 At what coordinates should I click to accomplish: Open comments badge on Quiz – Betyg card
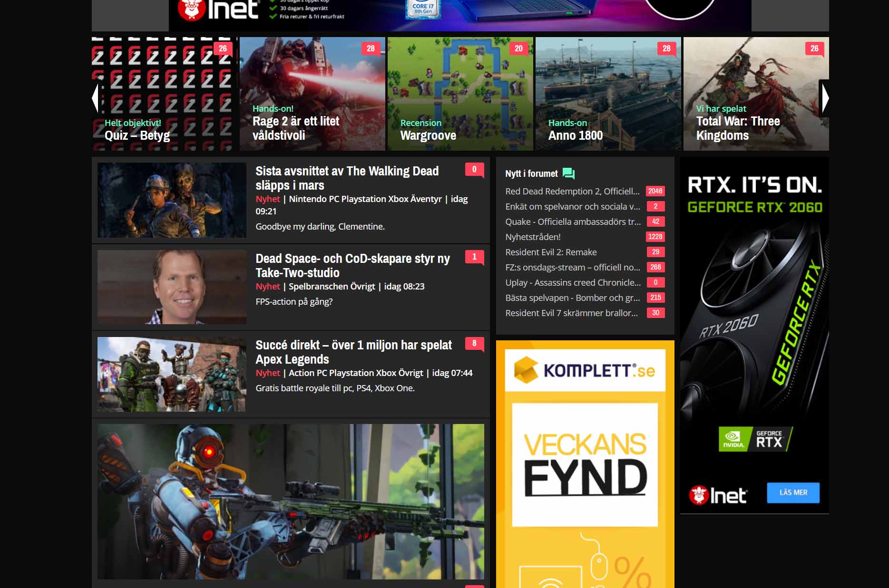pos(223,48)
